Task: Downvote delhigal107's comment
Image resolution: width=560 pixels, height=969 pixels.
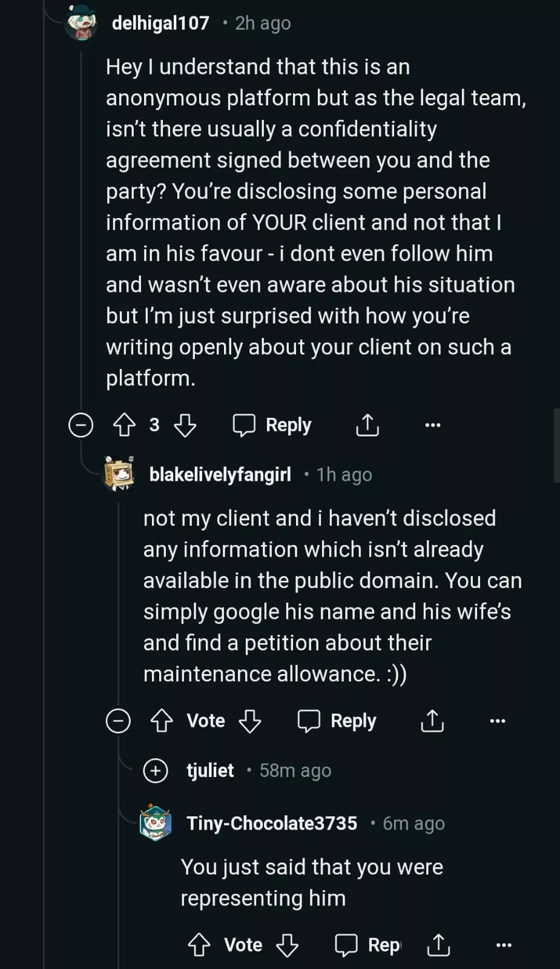Action: click(185, 425)
